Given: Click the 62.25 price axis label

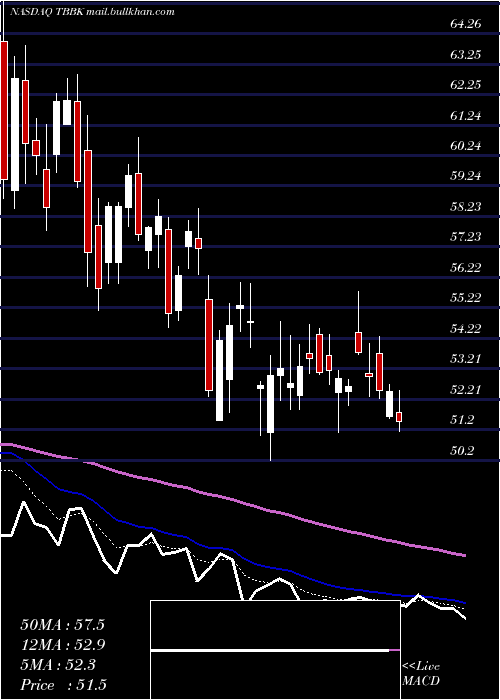Looking at the screenshot, I should (x=466, y=85).
